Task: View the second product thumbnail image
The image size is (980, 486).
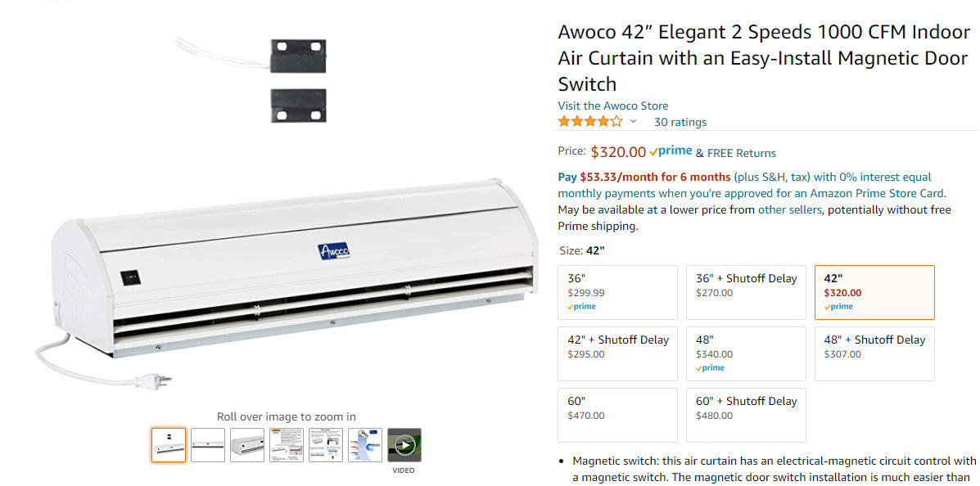Action: pyautogui.click(x=207, y=445)
